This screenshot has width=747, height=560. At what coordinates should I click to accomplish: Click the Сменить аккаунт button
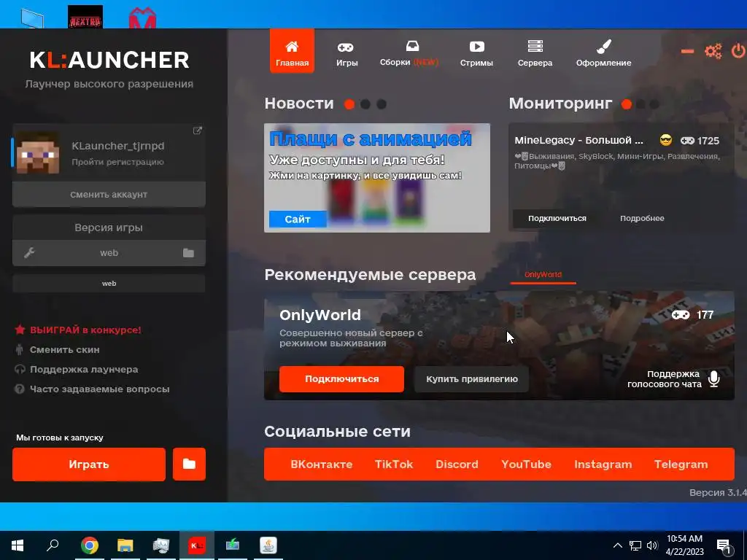click(109, 194)
